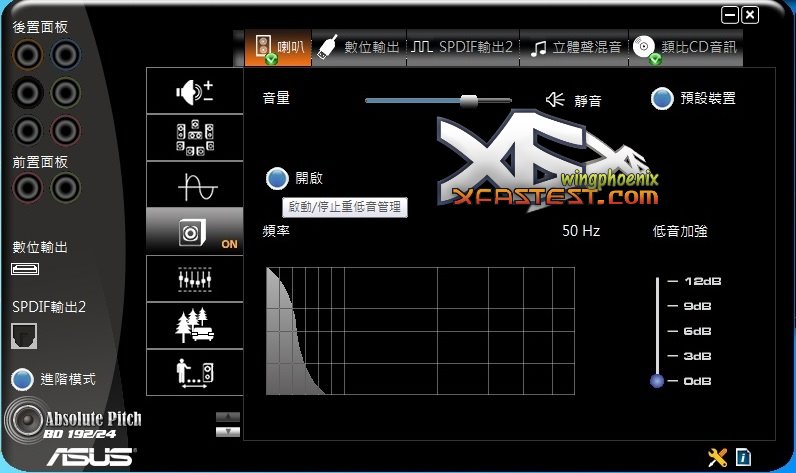Click the green front panel jack
The width and height of the screenshot is (796, 473).
[x=65, y=188]
